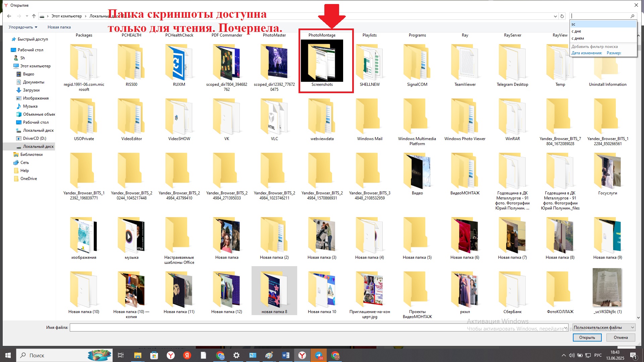Open the RUXIM folder
The height and width of the screenshot is (362, 644).
[179, 66]
